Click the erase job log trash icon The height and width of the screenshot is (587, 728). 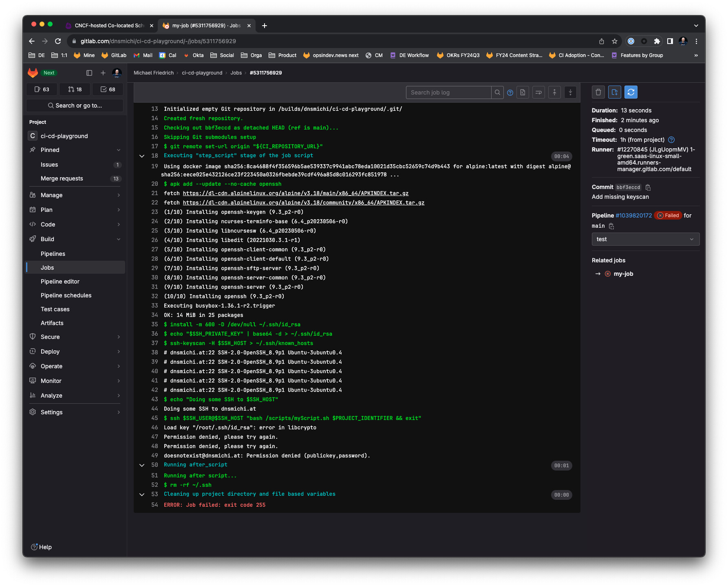tap(598, 92)
